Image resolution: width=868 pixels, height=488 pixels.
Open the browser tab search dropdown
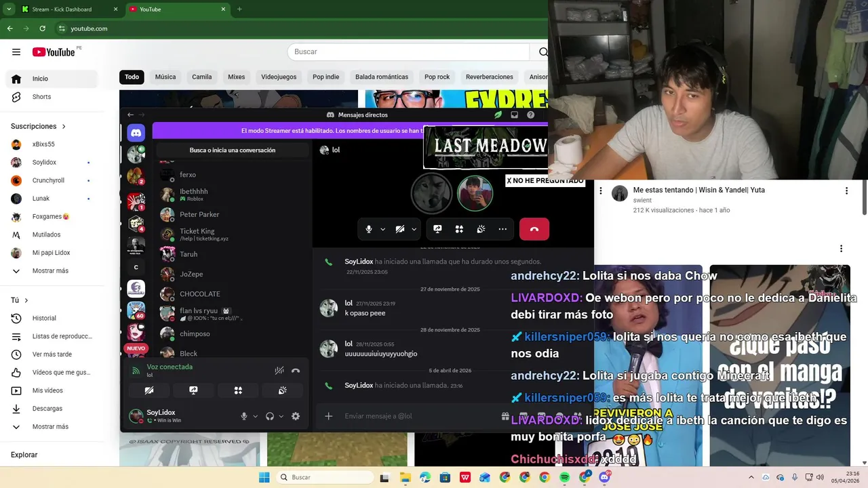coord(9,9)
